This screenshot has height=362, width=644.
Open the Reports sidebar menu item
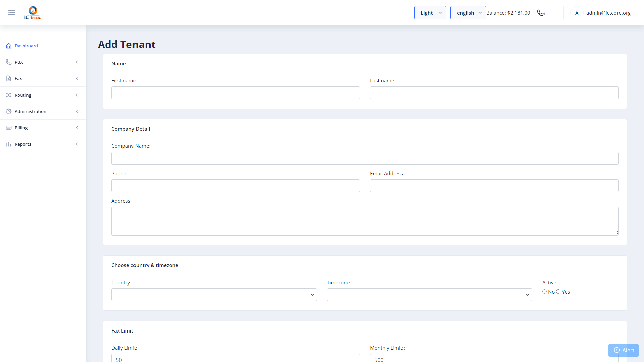[x=43, y=144]
